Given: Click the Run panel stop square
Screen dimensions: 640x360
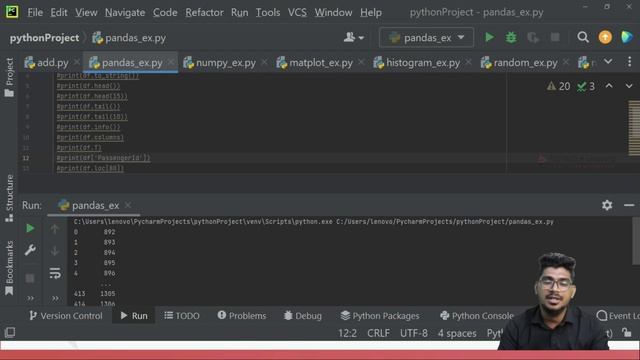Looking at the screenshot, I should [x=30, y=278].
